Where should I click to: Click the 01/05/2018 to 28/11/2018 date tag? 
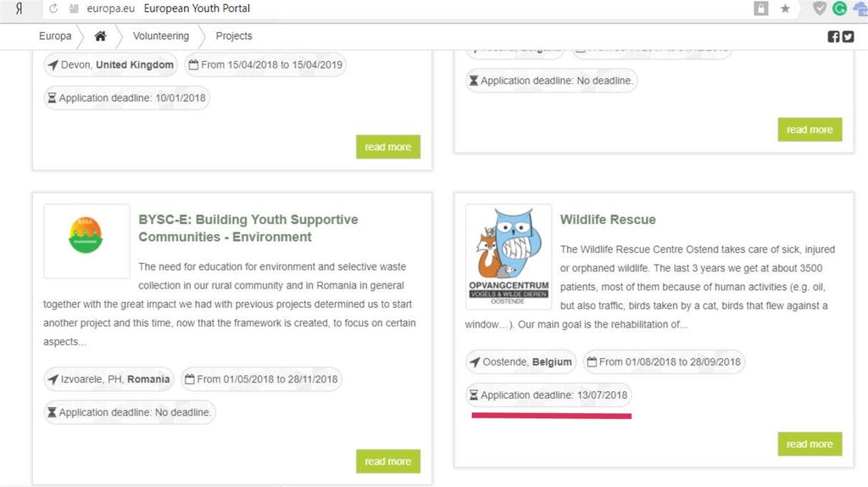[261, 379]
